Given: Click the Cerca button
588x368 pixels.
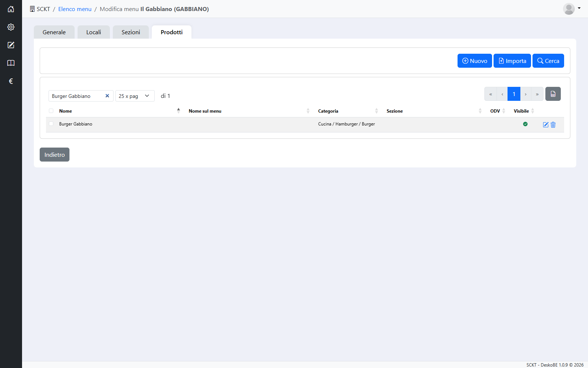Looking at the screenshot, I should [x=548, y=61].
